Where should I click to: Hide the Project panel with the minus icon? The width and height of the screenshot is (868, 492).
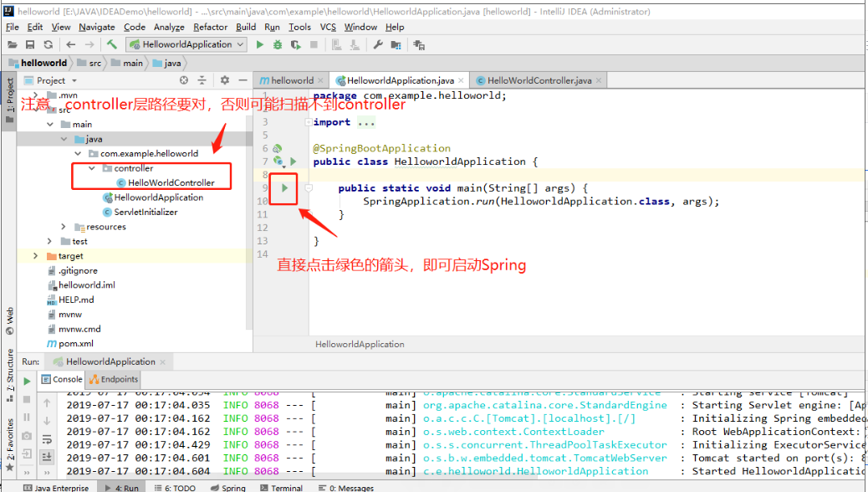pyautogui.click(x=243, y=80)
